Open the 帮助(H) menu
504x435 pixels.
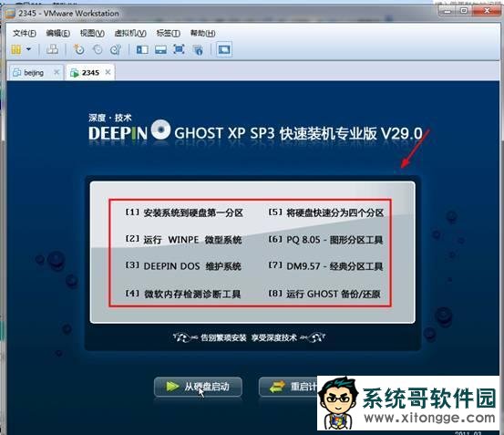click(x=202, y=33)
